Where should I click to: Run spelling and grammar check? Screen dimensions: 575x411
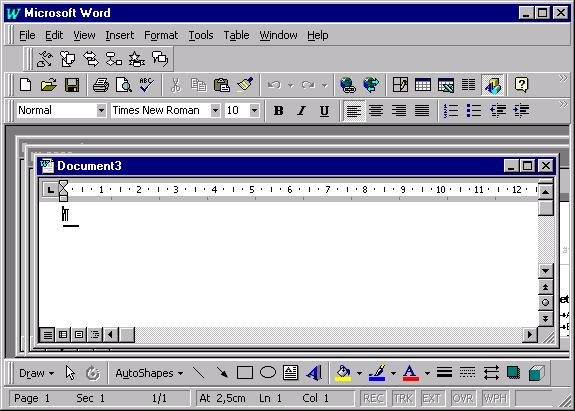[x=146, y=85]
